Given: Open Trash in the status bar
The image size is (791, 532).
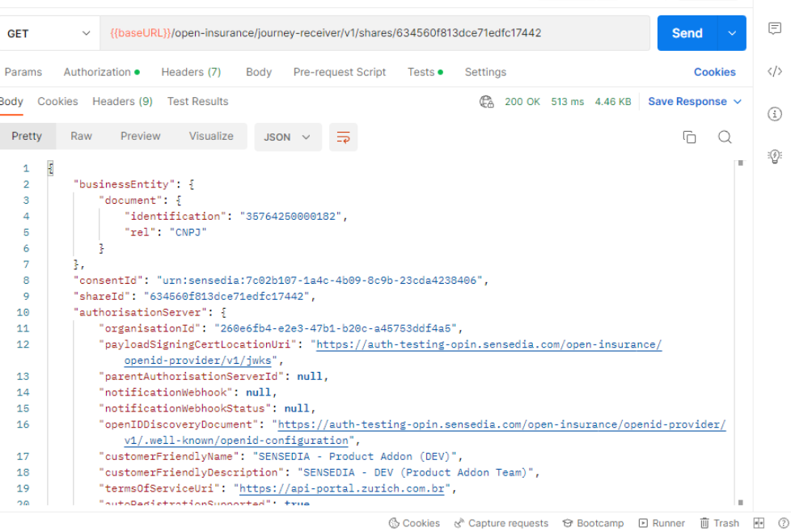Looking at the screenshot, I should click(719, 523).
